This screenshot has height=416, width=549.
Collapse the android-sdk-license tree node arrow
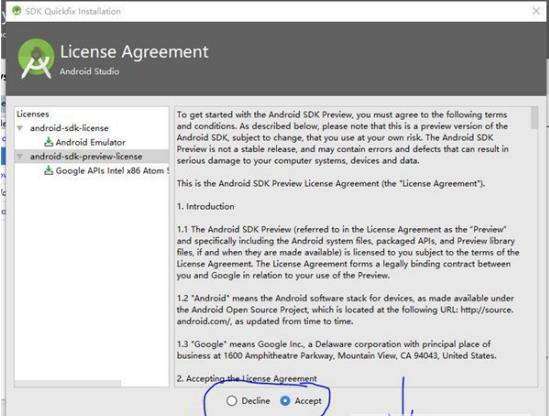pyautogui.click(x=20, y=128)
